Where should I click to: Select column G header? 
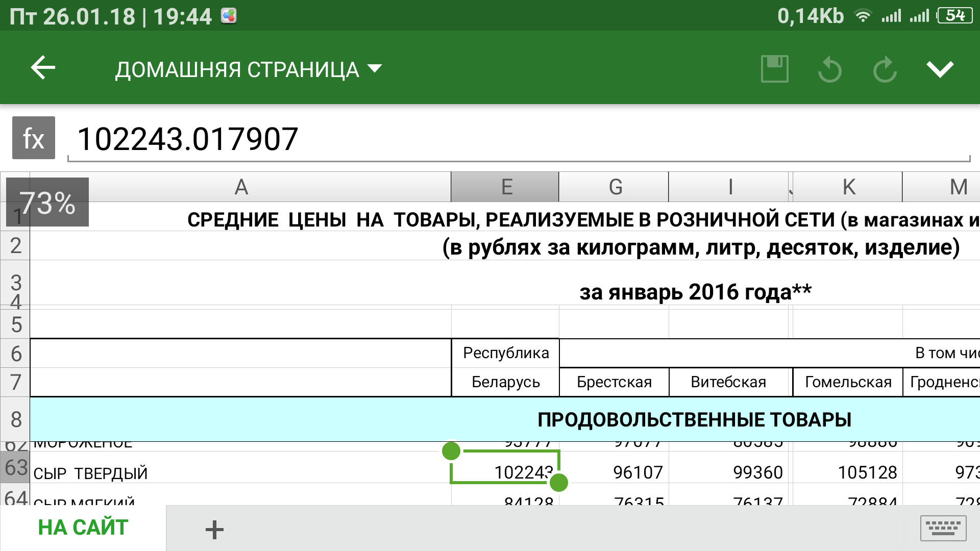coord(615,187)
